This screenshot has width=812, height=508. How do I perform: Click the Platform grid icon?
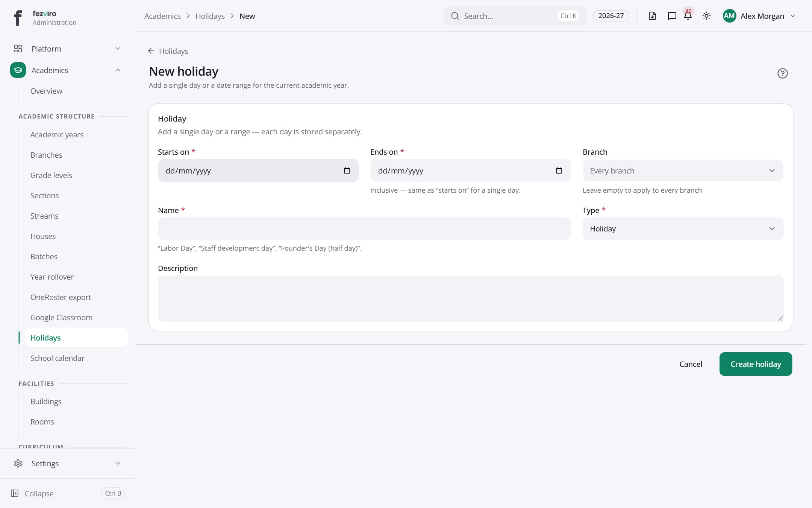tap(18, 49)
